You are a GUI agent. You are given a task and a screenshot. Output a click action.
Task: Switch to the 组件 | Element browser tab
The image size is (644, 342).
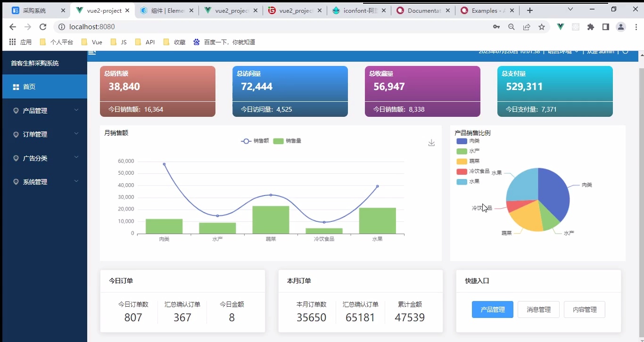tap(165, 10)
